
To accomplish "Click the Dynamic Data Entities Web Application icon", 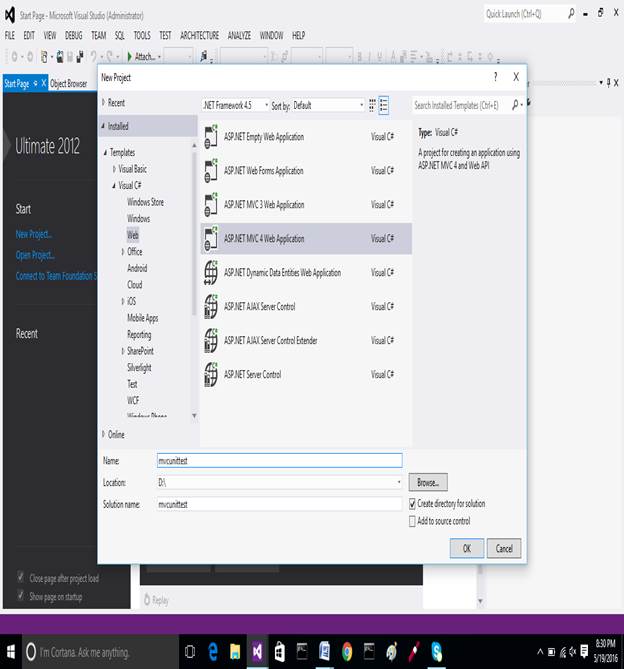I will coord(211,273).
